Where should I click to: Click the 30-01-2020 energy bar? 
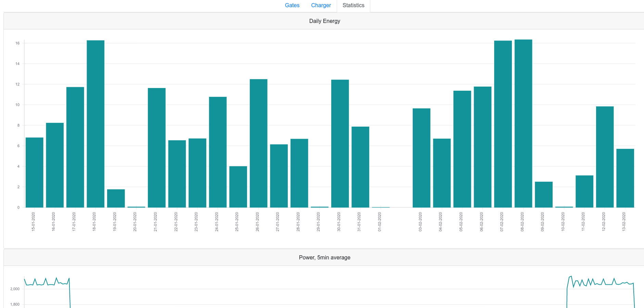(x=340, y=144)
